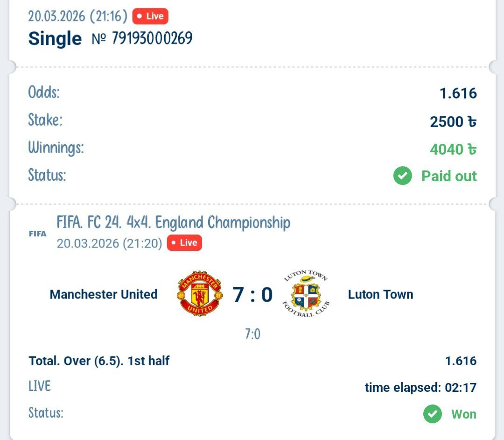Select the bet number 79193000269
504x440 pixels.
tap(152, 38)
